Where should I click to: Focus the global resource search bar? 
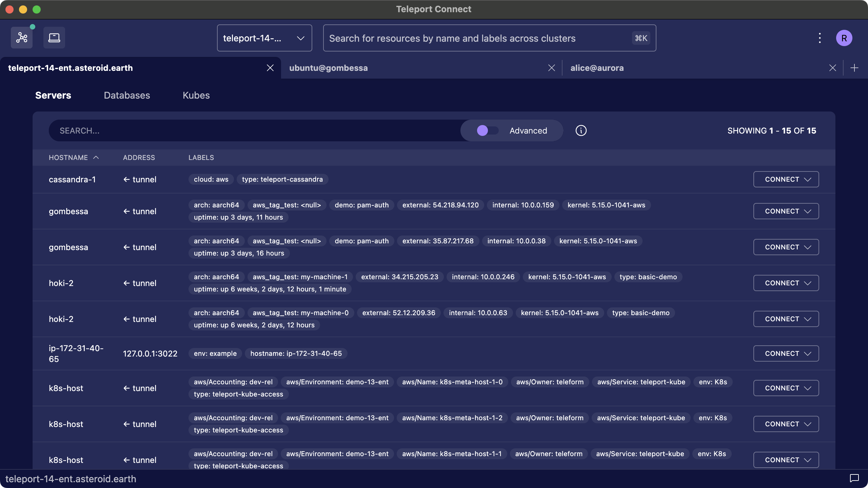coord(490,38)
